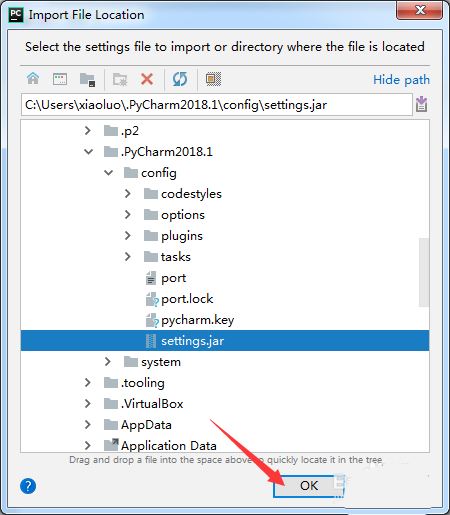Toggle show hidden files and directories

213,79
